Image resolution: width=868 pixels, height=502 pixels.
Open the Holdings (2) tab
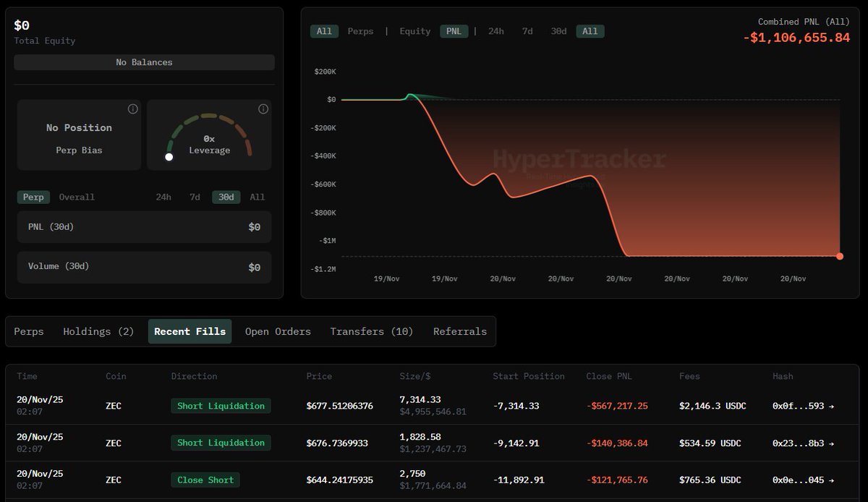pyautogui.click(x=98, y=331)
